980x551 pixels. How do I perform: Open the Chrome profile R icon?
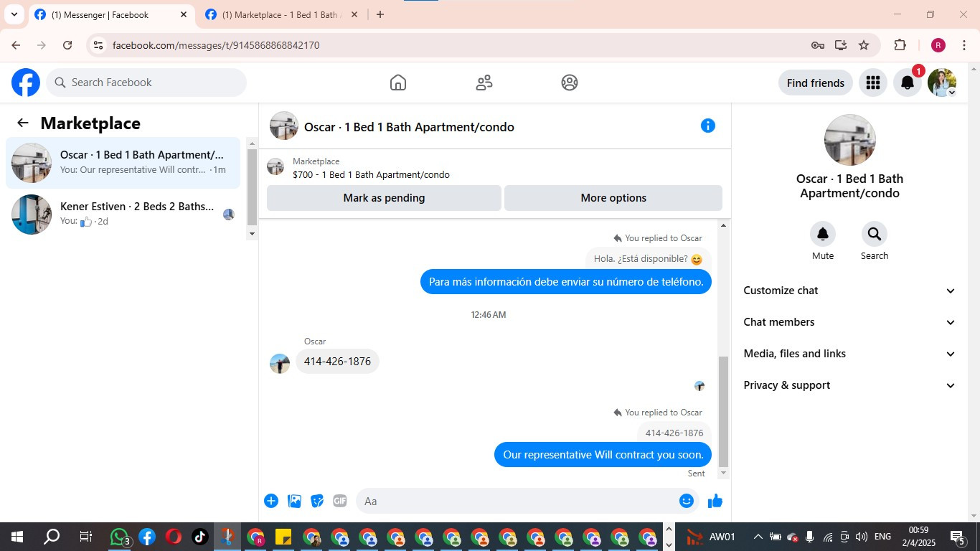938,45
